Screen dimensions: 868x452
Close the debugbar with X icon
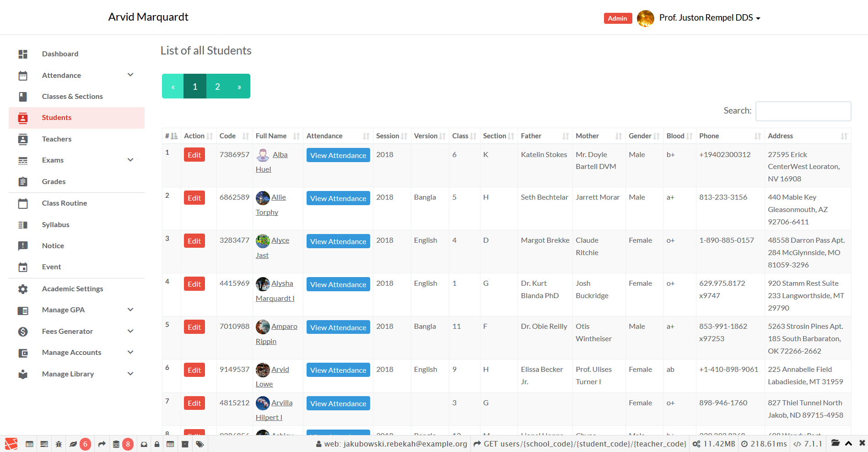tap(862, 443)
